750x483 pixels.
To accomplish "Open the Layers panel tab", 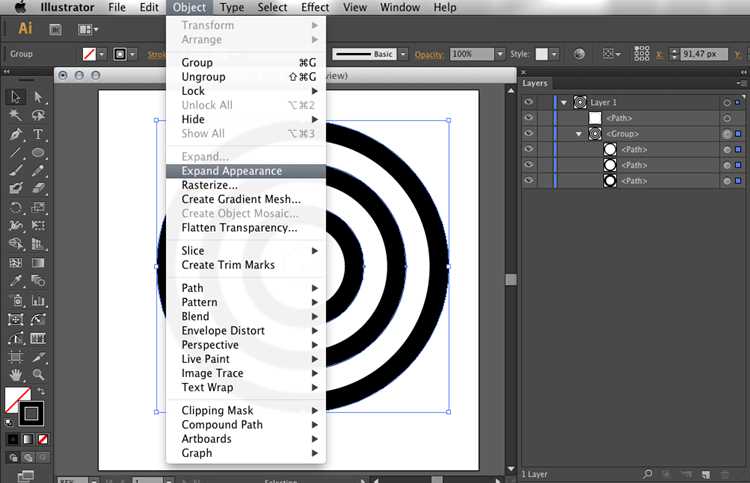I will pos(535,83).
